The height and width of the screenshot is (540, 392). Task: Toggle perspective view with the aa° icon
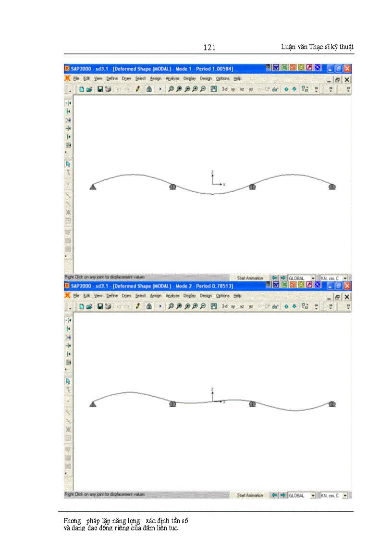[275, 89]
